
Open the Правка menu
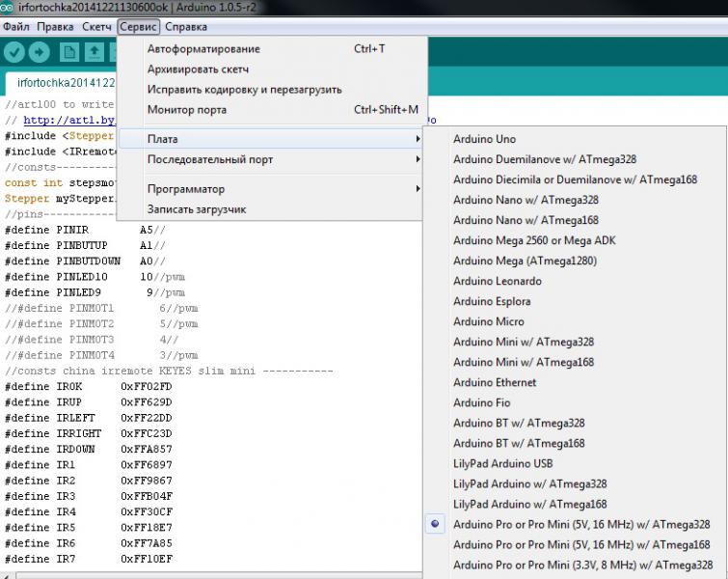coord(55,27)
